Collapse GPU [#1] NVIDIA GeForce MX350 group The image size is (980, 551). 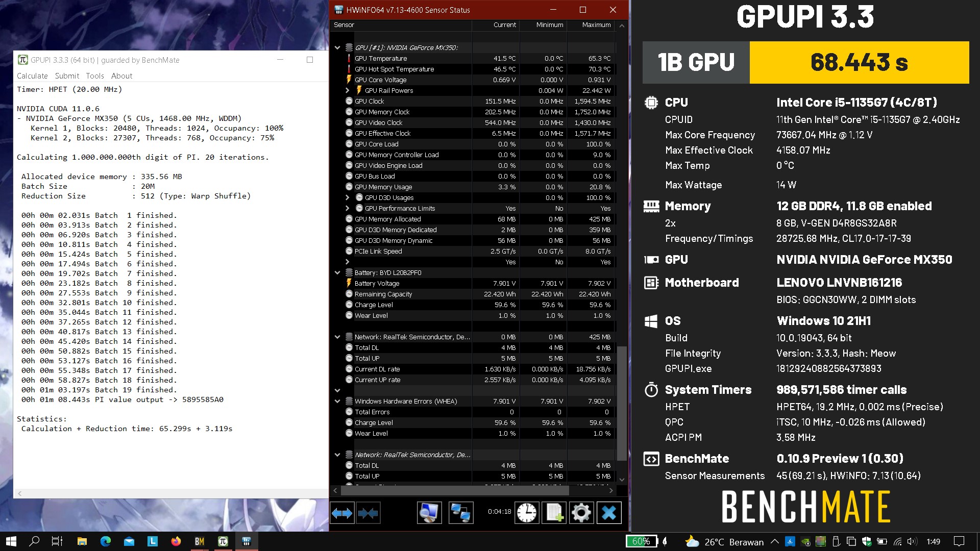pos(337,47)
